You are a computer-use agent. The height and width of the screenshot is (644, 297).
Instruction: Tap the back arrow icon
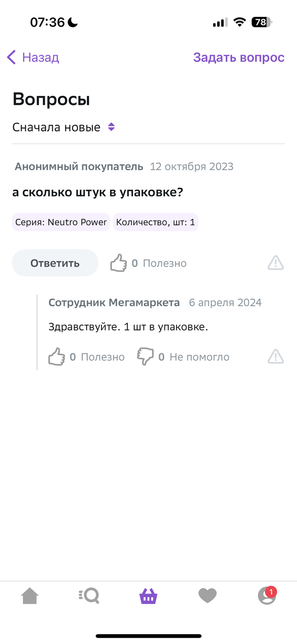pyautogui.click(x=11, y=57)
